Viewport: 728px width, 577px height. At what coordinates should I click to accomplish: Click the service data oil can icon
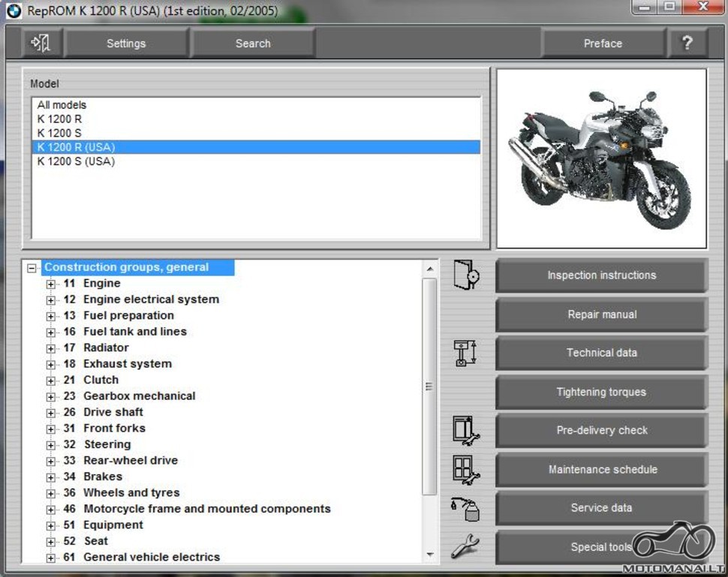tap(465, 509)
